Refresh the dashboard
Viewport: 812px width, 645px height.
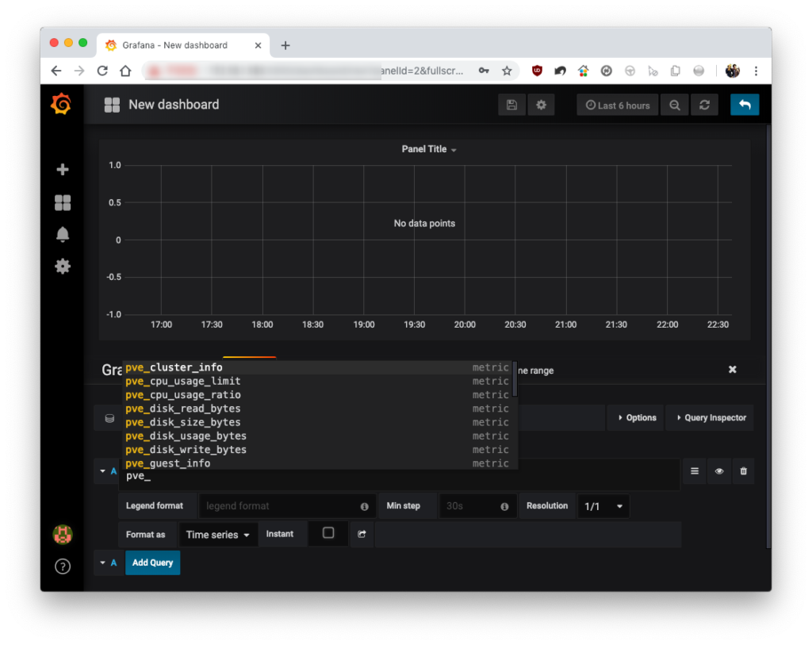pyautogui.click(x=704, y=106)
